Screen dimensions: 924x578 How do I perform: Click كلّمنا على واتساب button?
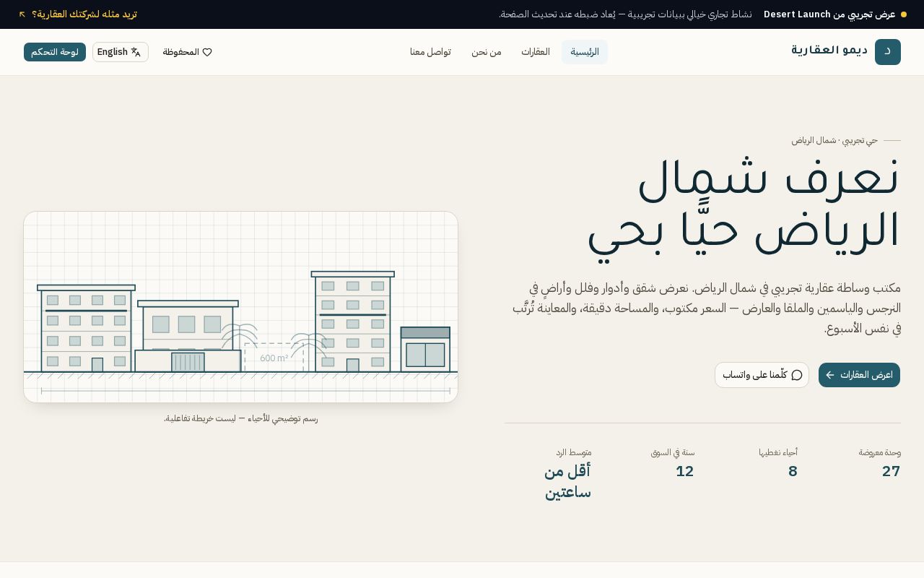pos(762,375)
